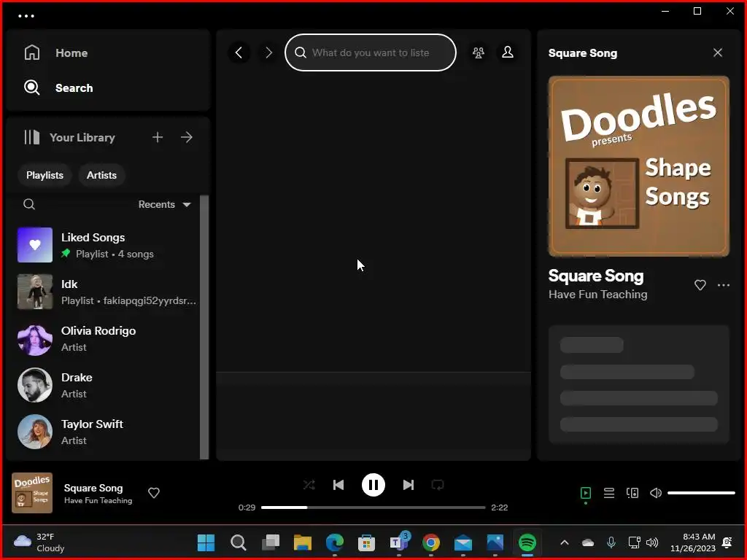This screenshot has height=560, width=747.
Task: Open Connect to a device icon
Action: pos(632,493)
